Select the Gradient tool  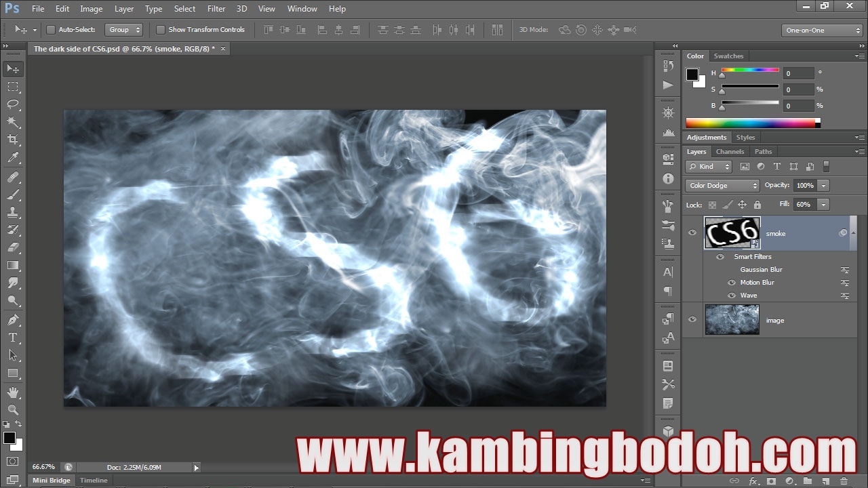coord(13,265)
